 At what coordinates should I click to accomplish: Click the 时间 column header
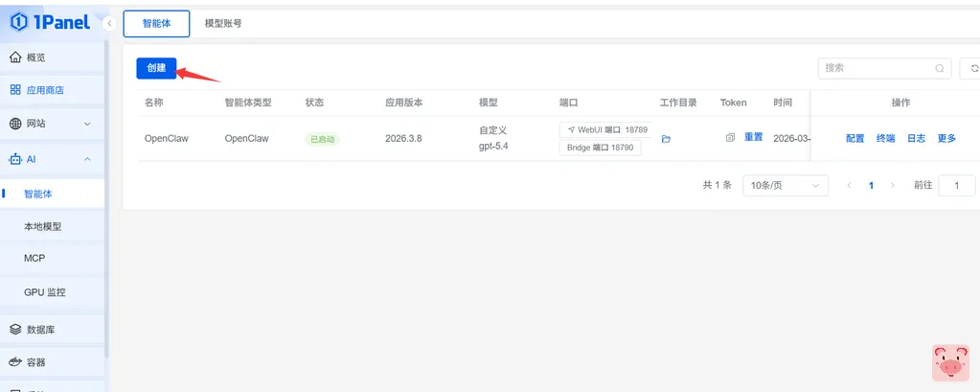(x=783, y=103)
